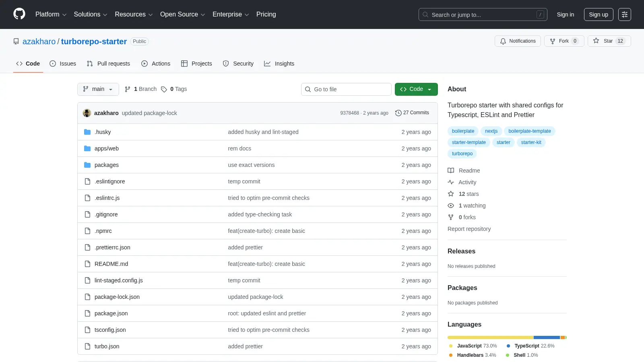Screen dimensions: 644x362
Task: Click the repository book icon beside azakharo
Action: 16,41
